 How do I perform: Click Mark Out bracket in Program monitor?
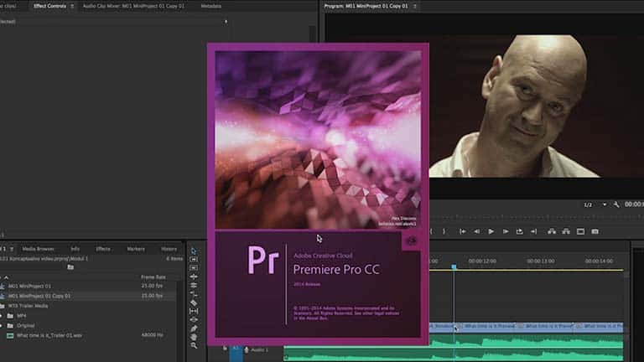pyautogui.click(x=444, y=231)
